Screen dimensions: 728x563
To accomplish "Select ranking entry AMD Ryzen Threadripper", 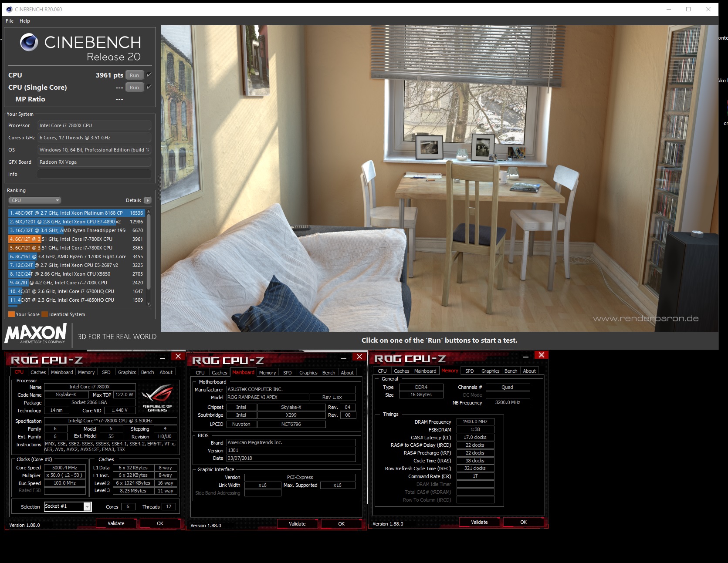I will point(76,230).
